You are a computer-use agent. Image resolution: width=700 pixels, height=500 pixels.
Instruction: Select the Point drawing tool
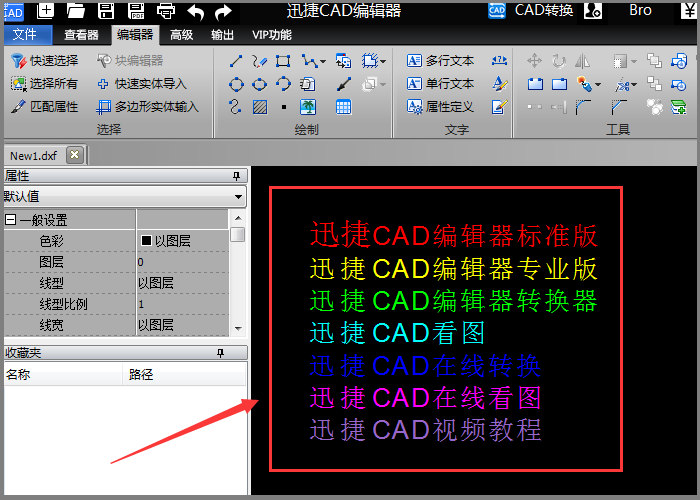(x=284, y=107)
